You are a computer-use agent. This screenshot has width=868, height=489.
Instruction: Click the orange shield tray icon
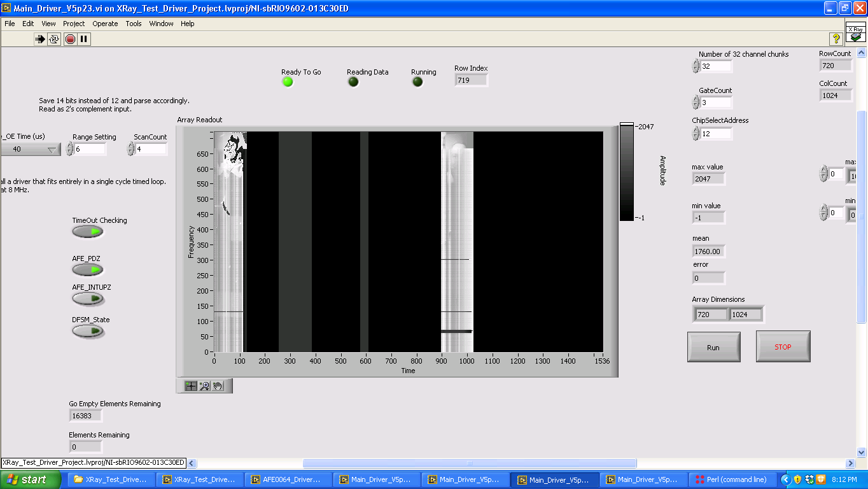pos(821,479)
